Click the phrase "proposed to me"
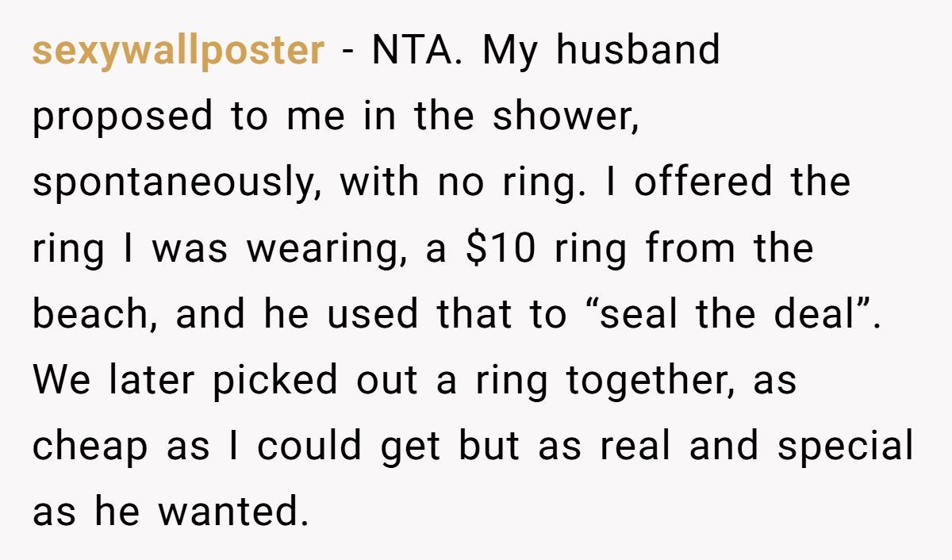 pyautogui.click(x=189, y=117)
